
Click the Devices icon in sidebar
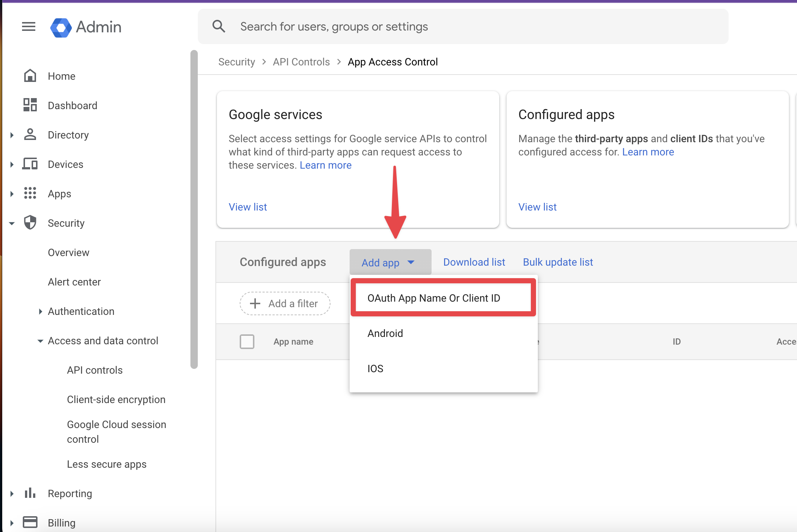click(30, 164)
